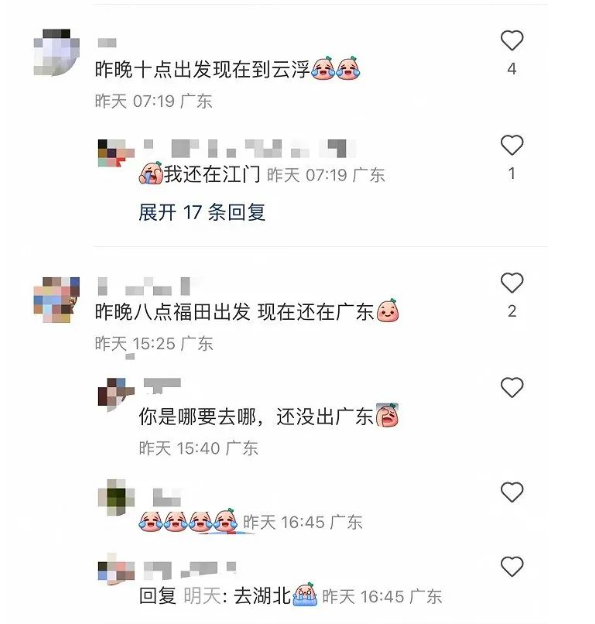Tap the timestamp 昨天 15:25 广东

click(154, 343)
